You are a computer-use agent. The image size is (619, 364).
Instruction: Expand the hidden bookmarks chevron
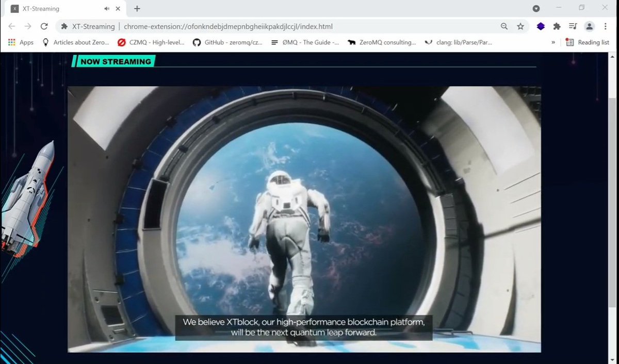[553, 42]
